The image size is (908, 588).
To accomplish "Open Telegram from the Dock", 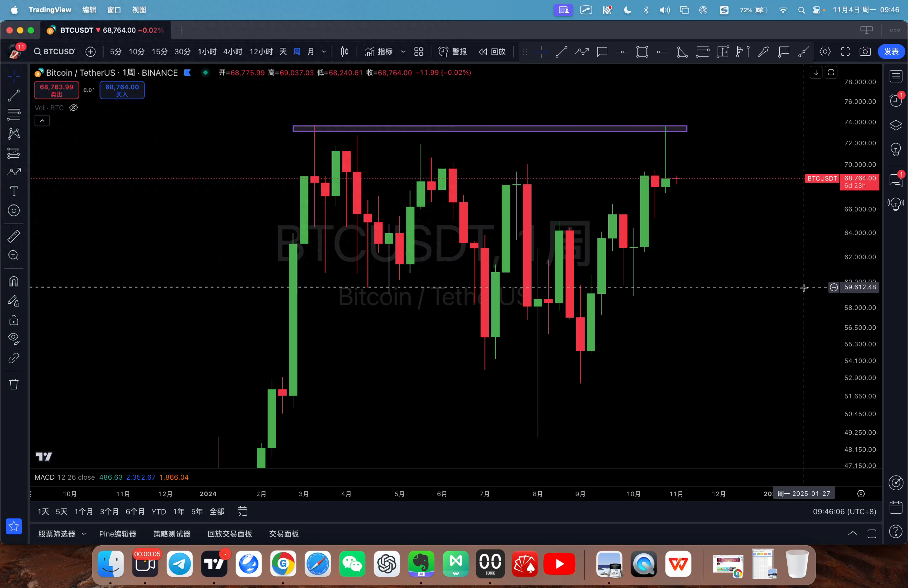I will 180,563.
